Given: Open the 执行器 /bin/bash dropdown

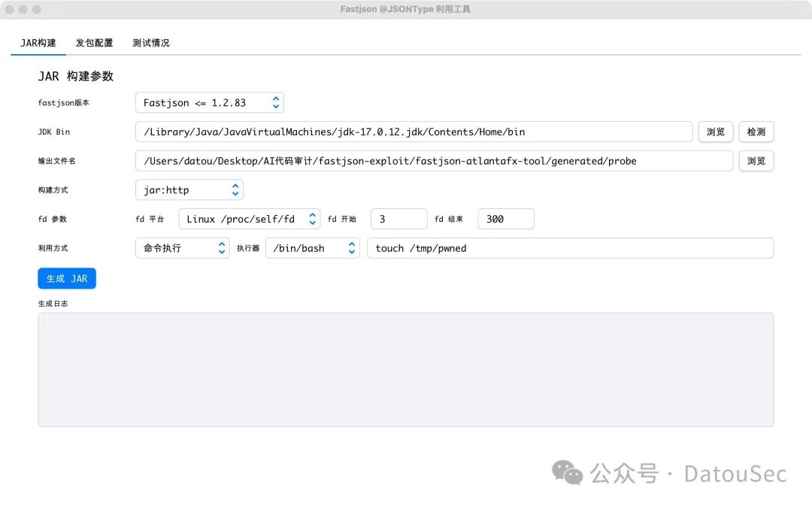Looking at the screenshot, I should 312,247.
